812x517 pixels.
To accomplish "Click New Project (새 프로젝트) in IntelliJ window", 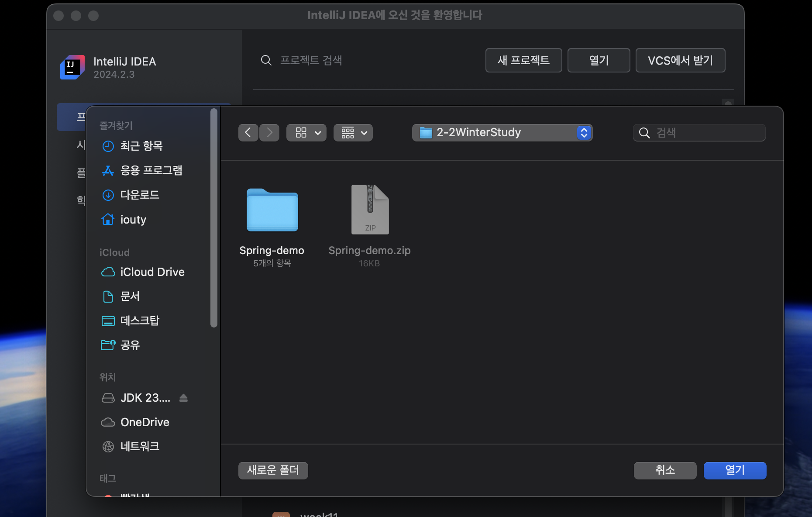I will (x=523, y=60).
